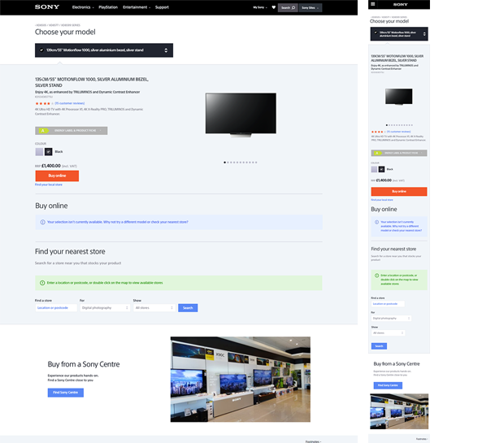Open the My Sony dropdown
Image resolution: width=504 pixels, height=443 pixels.
(x=260, y=7)
